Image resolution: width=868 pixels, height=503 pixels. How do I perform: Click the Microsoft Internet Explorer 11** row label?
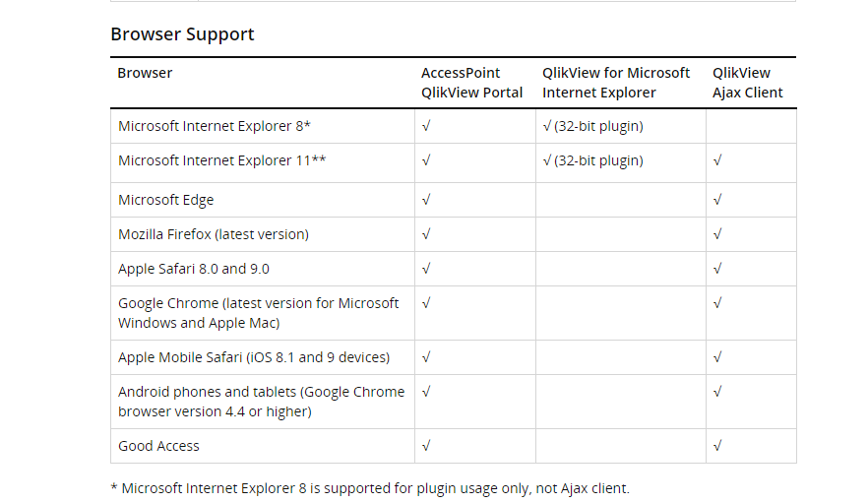tap(221, 160)
